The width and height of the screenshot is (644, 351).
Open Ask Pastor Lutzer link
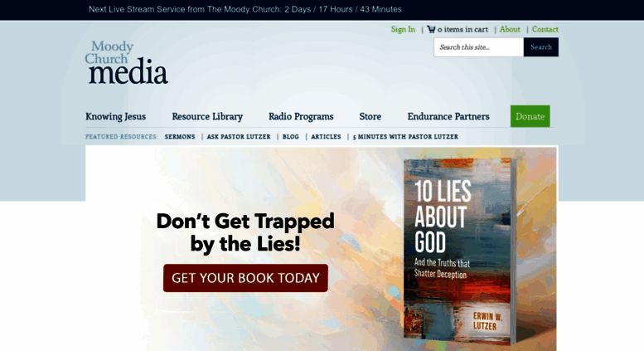point(239,136)
